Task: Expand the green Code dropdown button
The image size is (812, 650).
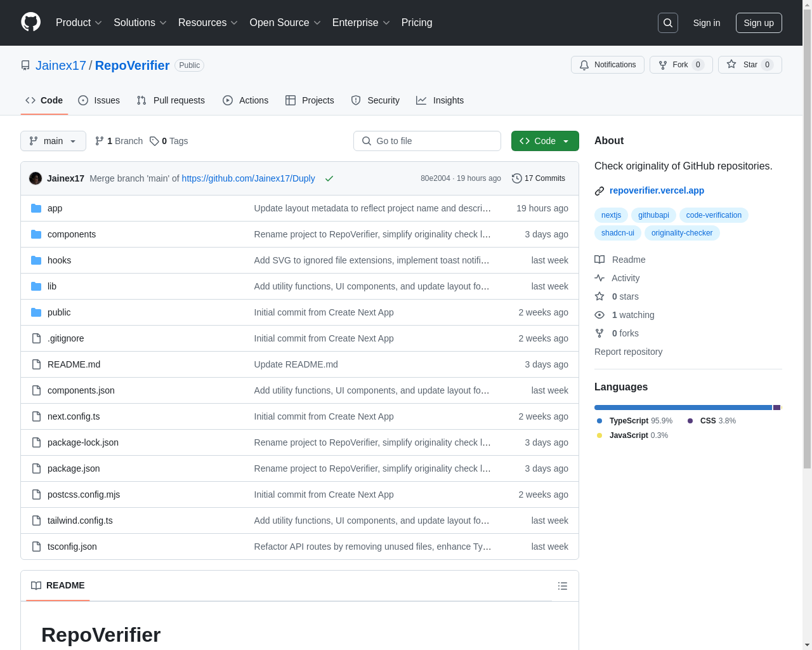Action: pos(545,141)
